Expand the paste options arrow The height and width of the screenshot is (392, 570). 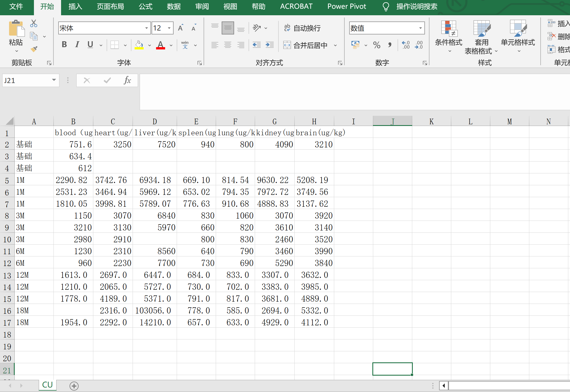pos(16,51)
